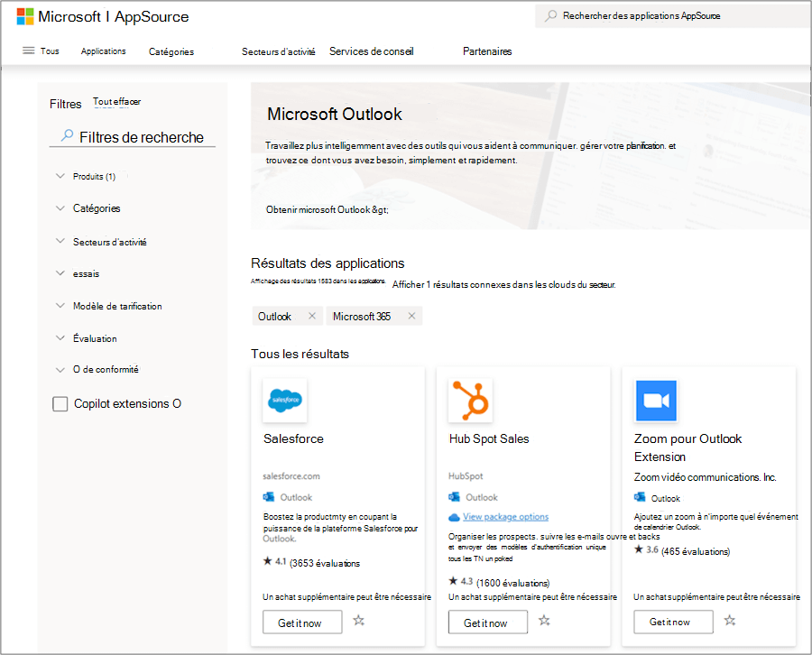Focus the Filtres de recherche input

133,137
